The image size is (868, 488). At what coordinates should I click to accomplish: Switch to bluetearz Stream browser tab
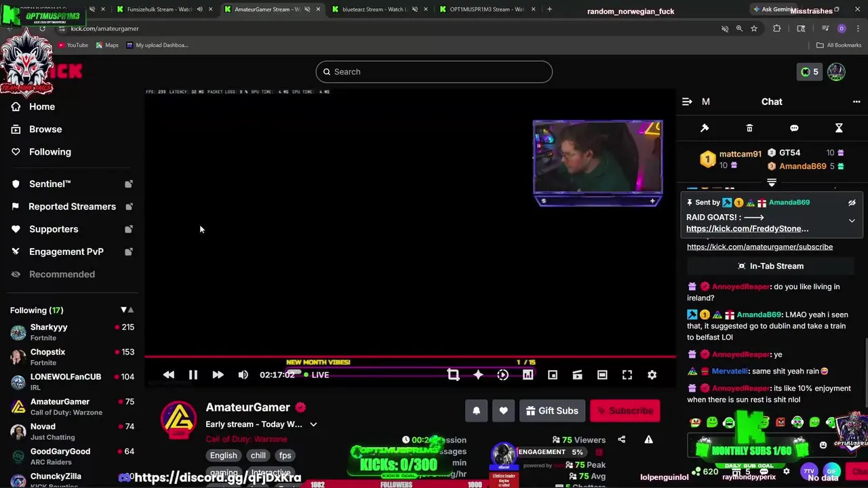[375, 9]
